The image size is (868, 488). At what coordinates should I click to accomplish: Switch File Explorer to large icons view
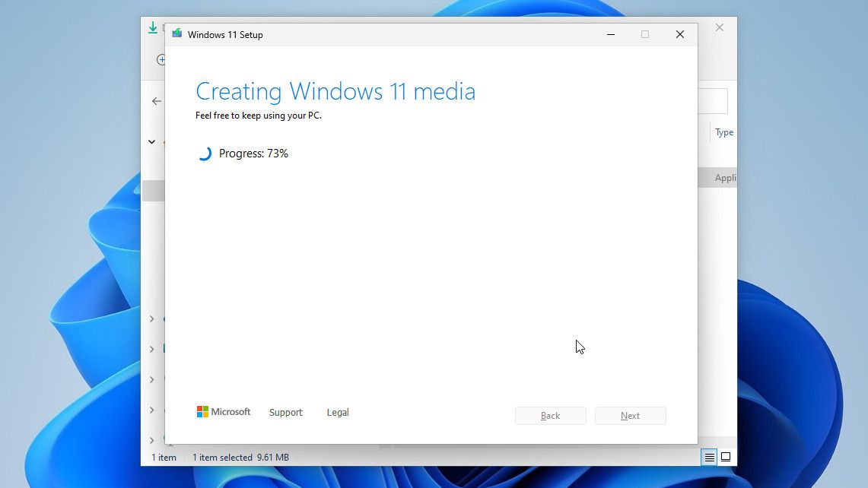point(726,457)
